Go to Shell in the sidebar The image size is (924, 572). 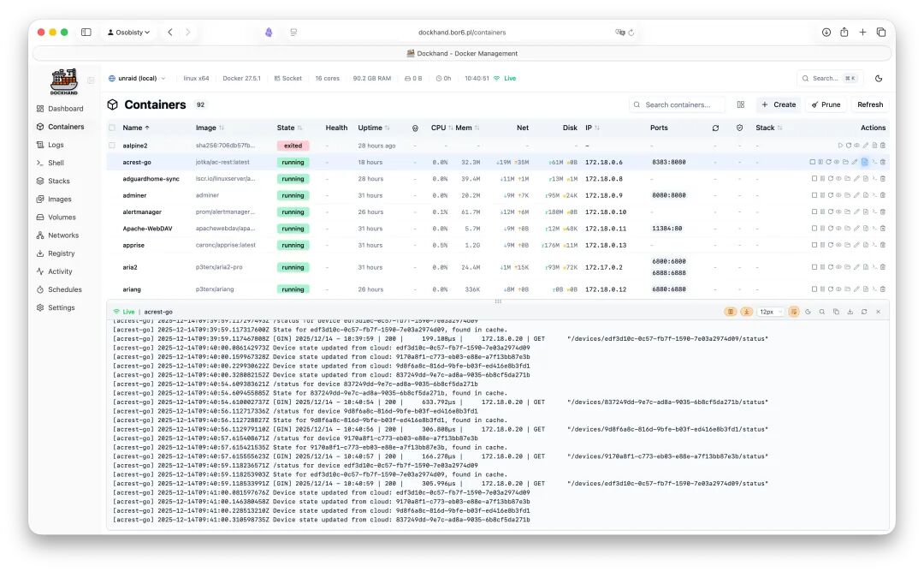tap(50, 163)
